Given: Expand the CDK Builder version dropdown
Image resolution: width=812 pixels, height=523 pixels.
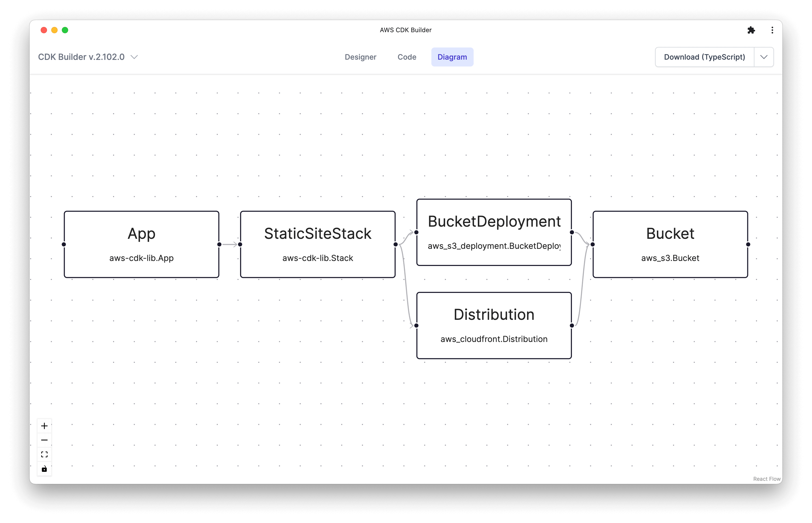Looking at the screenshot, I should (x=135, y=57).
